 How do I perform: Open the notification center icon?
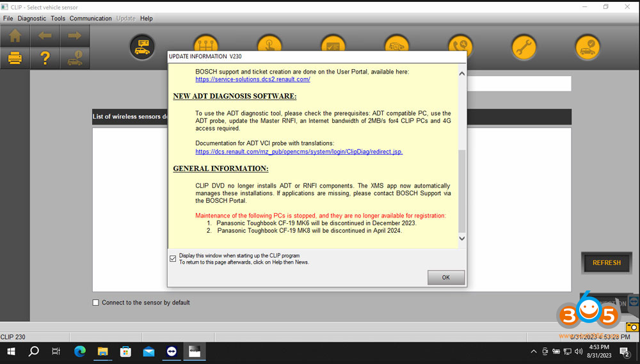(625, 352)
